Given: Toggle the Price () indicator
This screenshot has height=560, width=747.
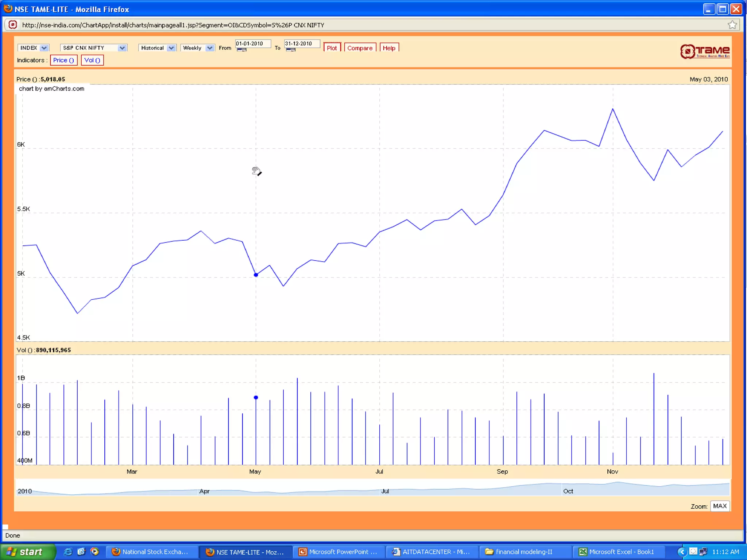Looking at the screenshot, I should [63, 60].
